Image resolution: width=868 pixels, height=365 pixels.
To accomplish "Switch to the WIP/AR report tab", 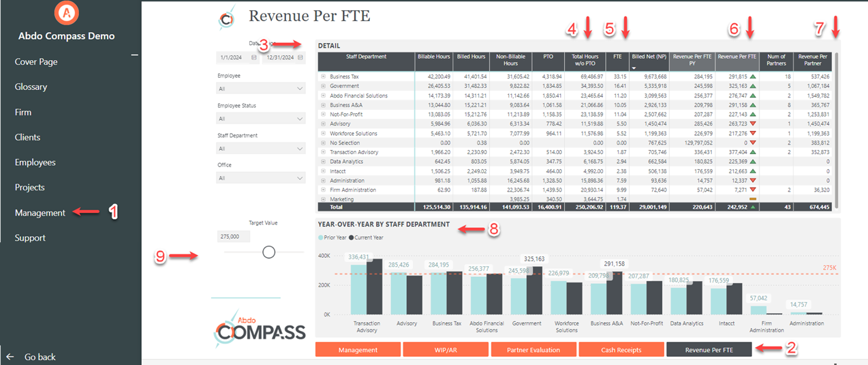I will (x=446, y=349).
